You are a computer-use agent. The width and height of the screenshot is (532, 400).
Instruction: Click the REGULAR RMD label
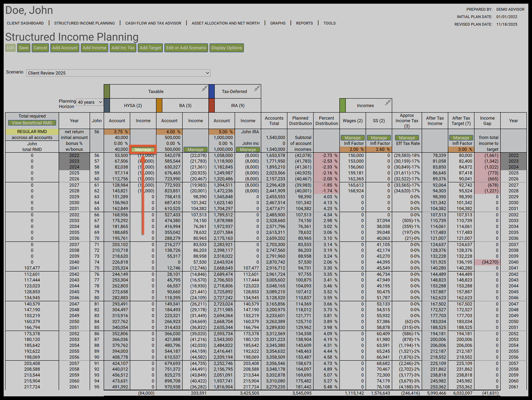tap(32, 132)
